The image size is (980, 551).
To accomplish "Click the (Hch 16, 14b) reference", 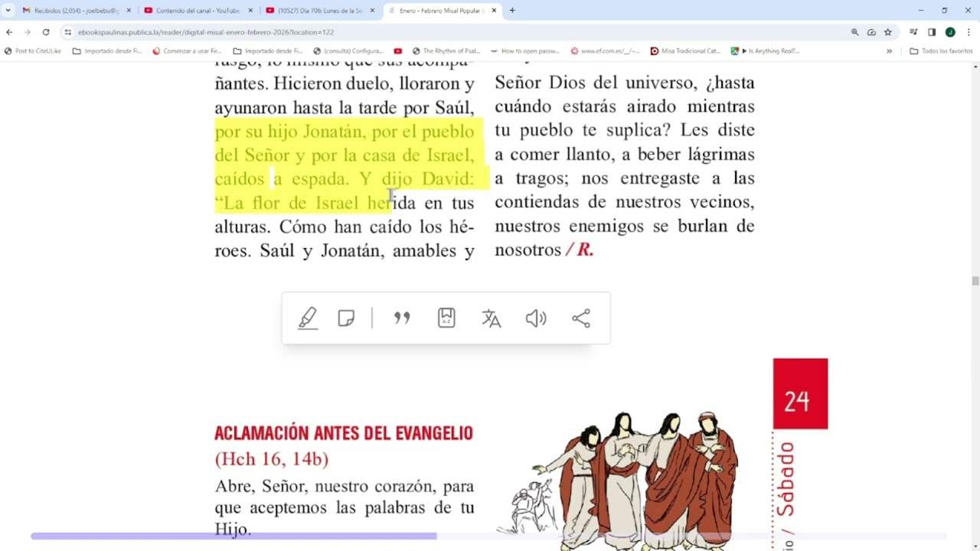I will pos(272,458).
